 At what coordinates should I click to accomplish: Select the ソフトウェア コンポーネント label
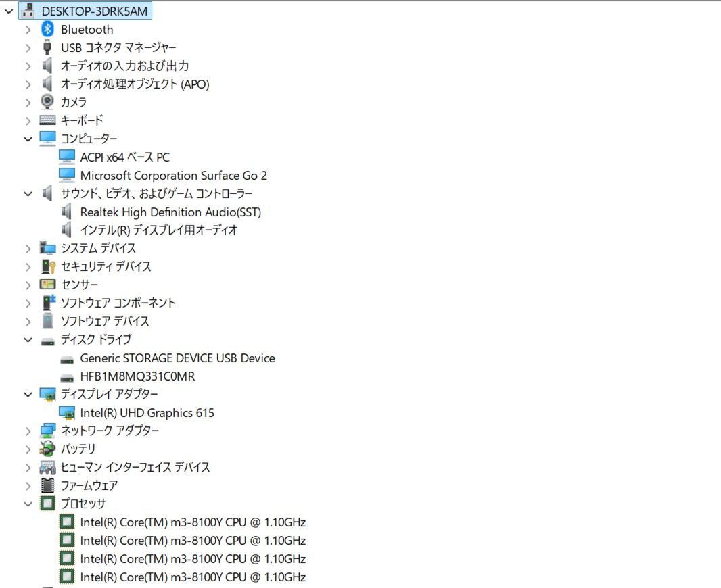tap(118, 303)
